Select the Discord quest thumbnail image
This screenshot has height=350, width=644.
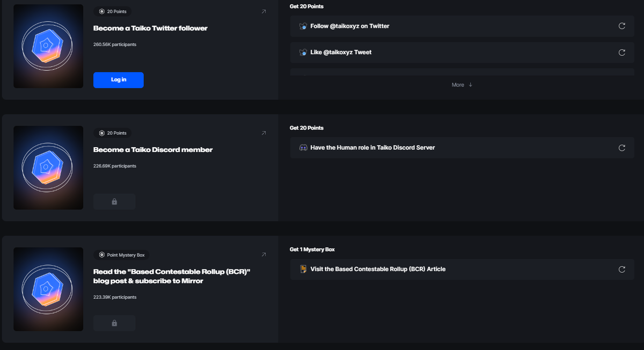pyautogui.click(x=48, y=167)
